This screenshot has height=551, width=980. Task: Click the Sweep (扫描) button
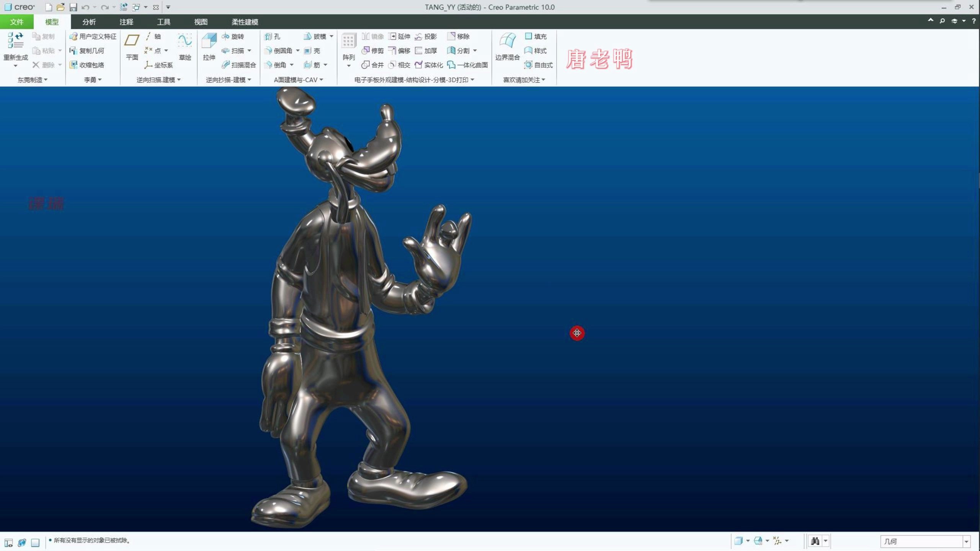233,51
